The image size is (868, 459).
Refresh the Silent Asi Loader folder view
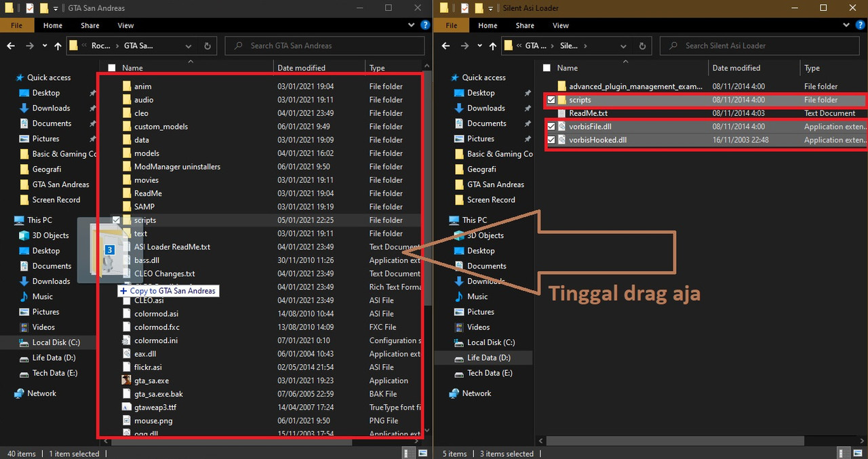[x=643, y=46]
